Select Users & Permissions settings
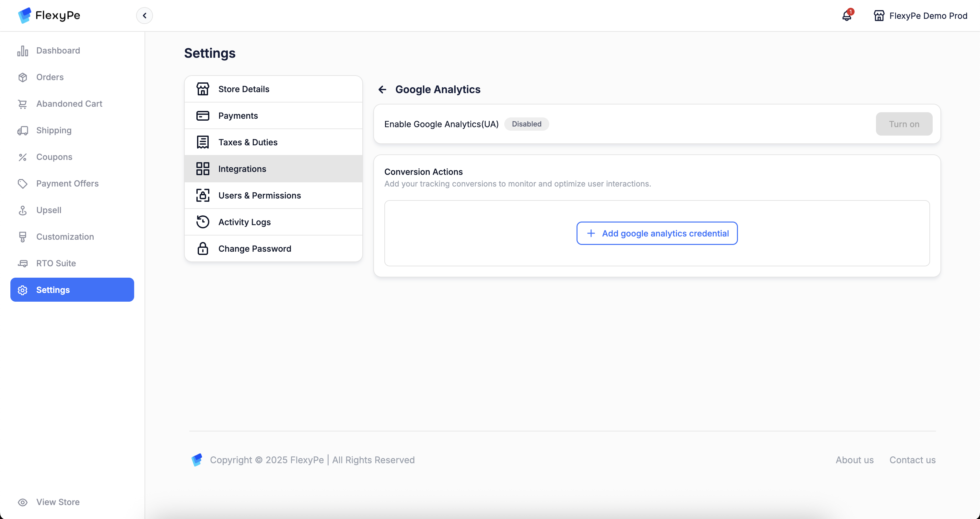The width and height of the screenshot is (980, 519). tap(260, 195)
